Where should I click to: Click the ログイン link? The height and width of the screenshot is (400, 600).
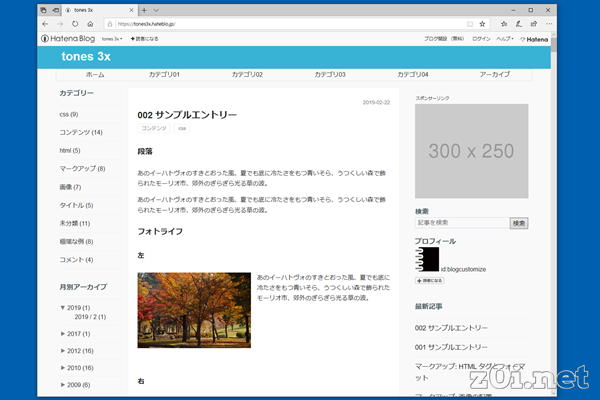[x=481, y=39]
